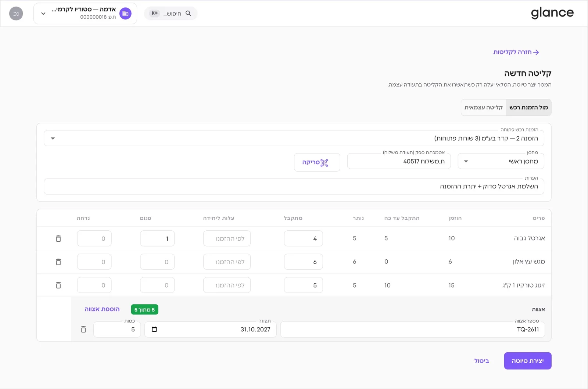Screen dimensions: 588x389
Task: Edit unit cost for מגש עץ אלון
Action: [227, 262]
